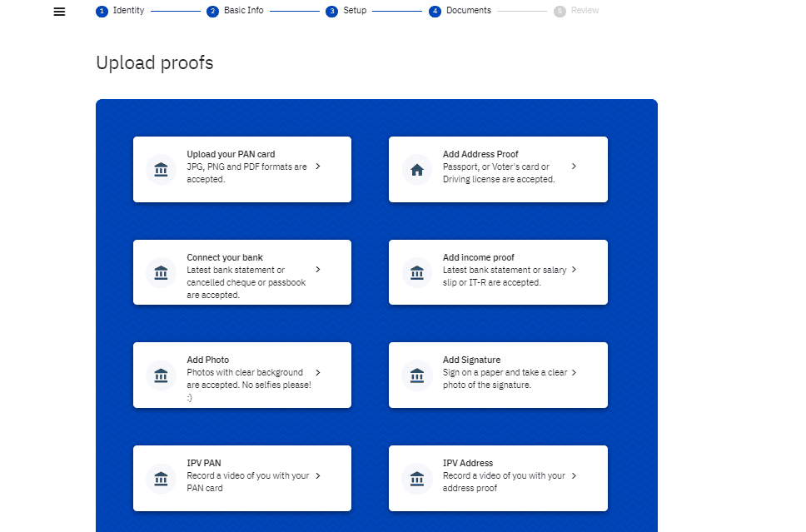This screenshot has width=806, height=532.
Task: Click bank icon on IPV PAN card
Action: click(161, 479)
